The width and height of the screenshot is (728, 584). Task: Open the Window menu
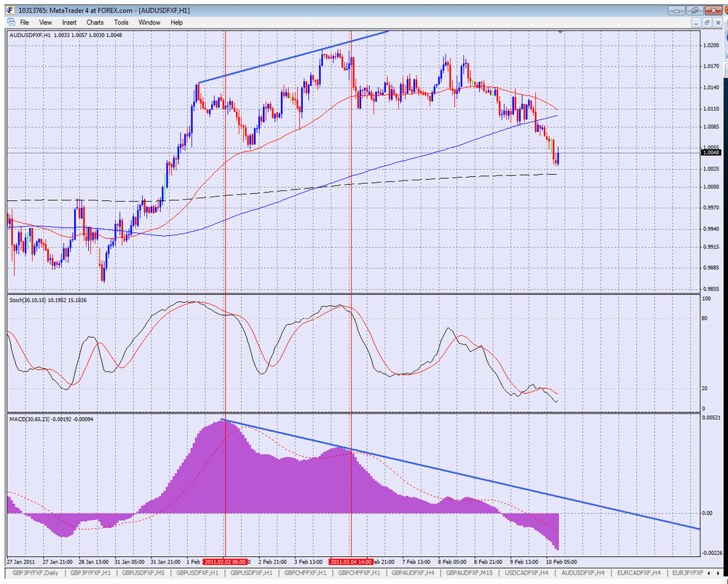click(149, 23)
